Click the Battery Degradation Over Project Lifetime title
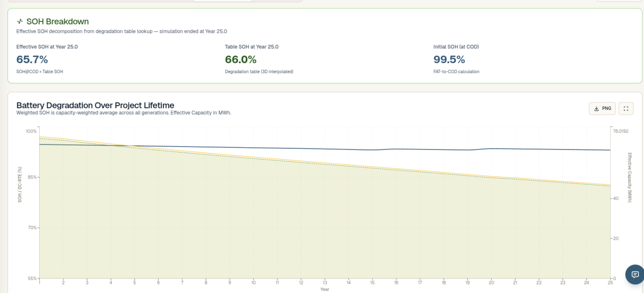This screenshot has width=644, height=293. click(95, 105)
